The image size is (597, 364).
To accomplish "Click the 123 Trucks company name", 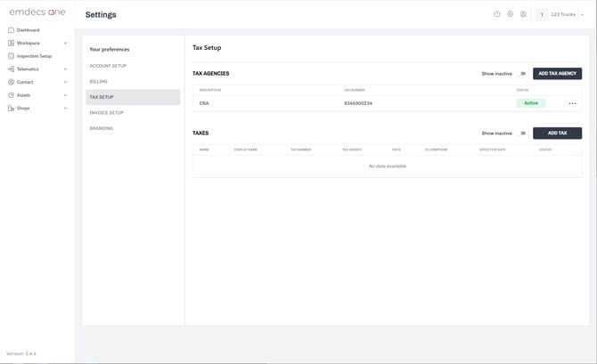I will (x=563, y=14).
